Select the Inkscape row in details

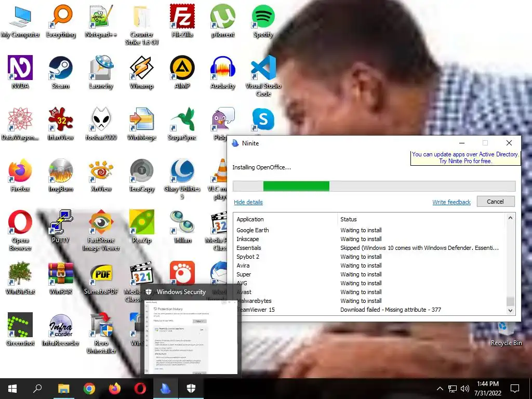coord(370,239)
